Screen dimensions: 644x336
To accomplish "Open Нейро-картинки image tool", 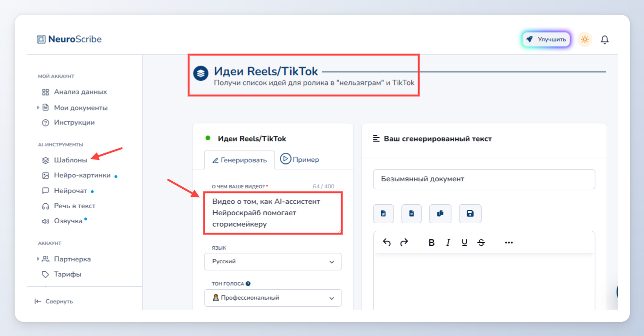I will 82,176.
